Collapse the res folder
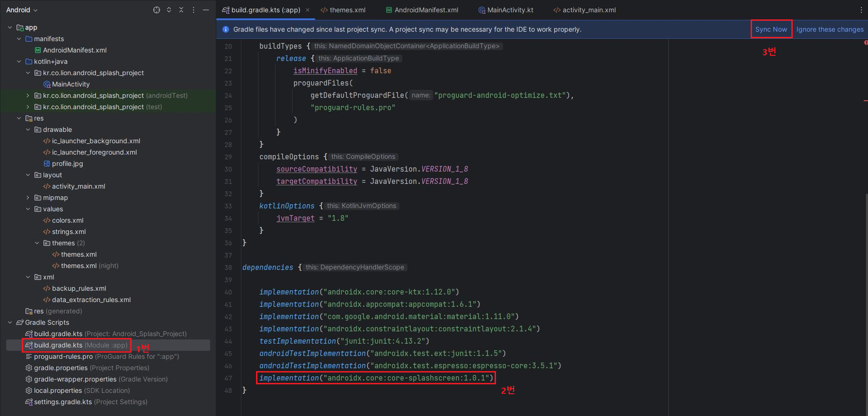 click(19, 118)
